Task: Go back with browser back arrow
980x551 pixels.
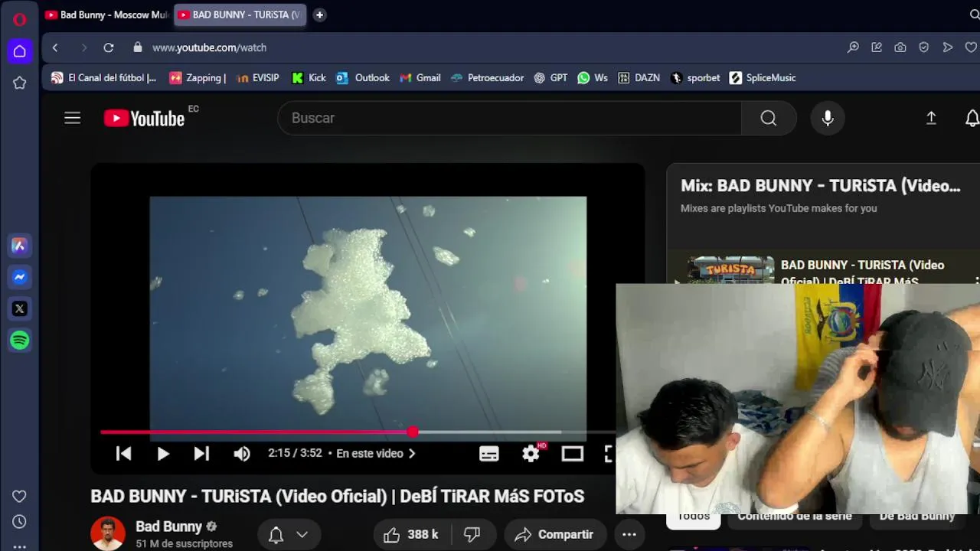Action: (55, 47)
